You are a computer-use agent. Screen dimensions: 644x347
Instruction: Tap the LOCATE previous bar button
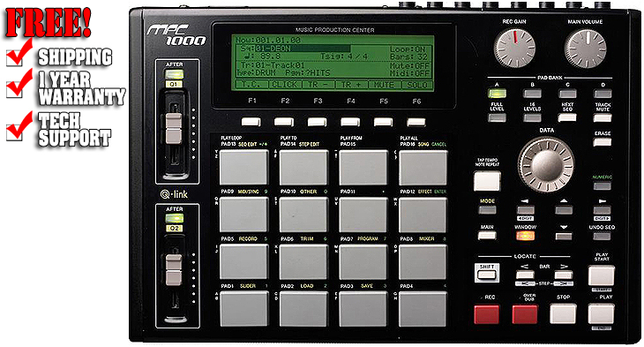pyautogui.click(x=525, y=275)
